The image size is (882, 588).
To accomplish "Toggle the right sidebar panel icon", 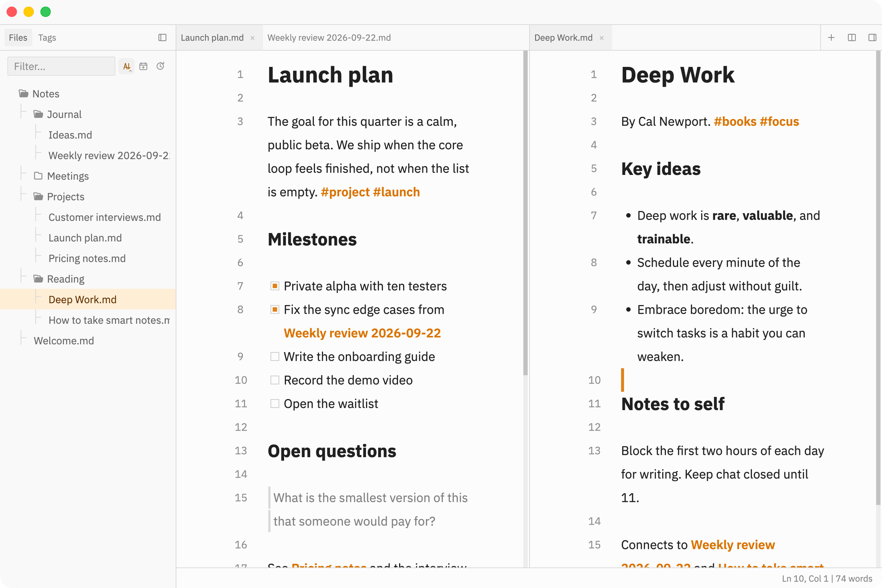I will pos(872,37).
